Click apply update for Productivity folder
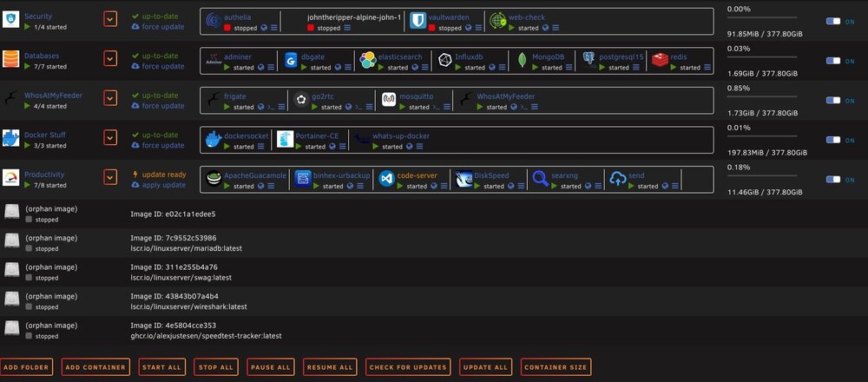 pos(163,185)
